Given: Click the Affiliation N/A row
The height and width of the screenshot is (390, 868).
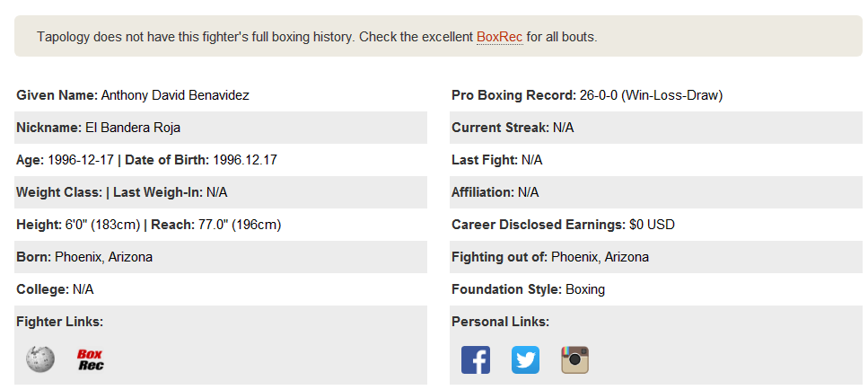Looking at the screenshot, I should pos(656,192).
